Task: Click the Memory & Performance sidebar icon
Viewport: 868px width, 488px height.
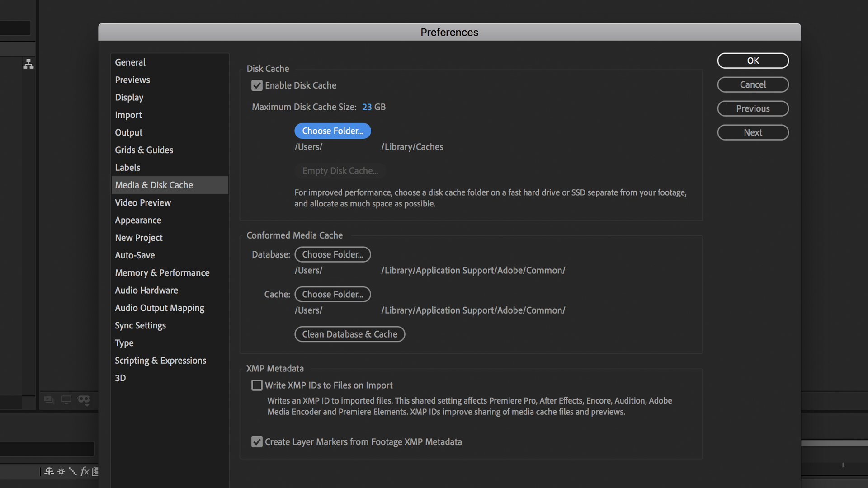Action: (x=162, y=272)
